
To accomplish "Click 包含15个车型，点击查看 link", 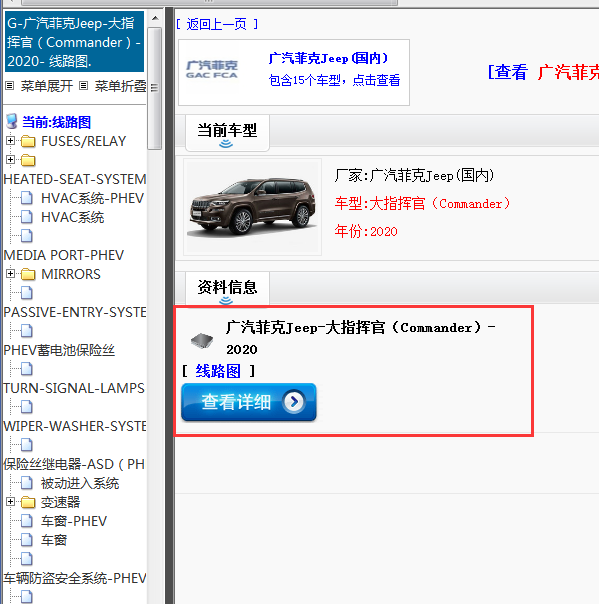I will 334,80.
